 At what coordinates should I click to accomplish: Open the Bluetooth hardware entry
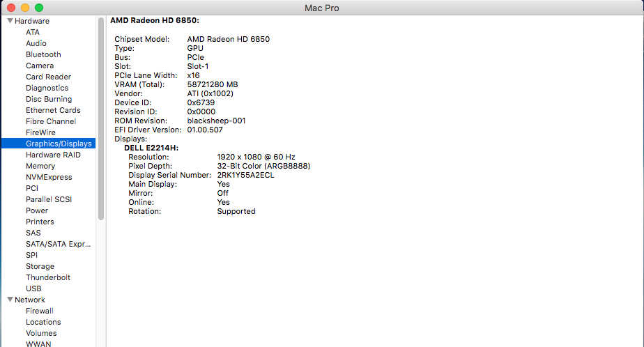[43, 54]
